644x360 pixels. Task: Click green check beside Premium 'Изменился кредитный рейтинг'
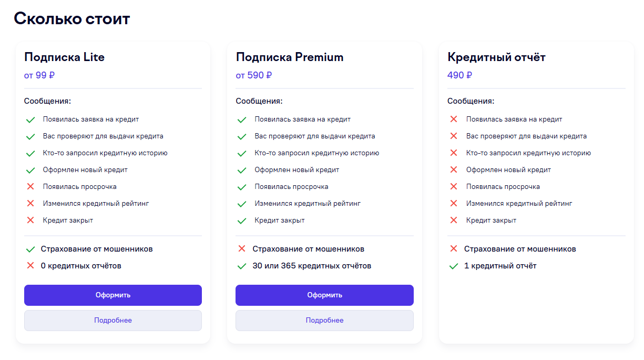tap(242, 204)
